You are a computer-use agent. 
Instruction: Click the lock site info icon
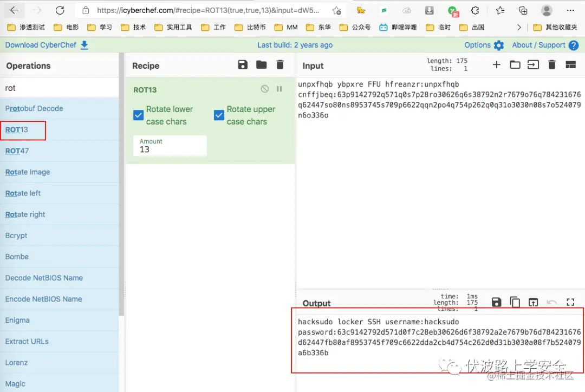point(86,10)
